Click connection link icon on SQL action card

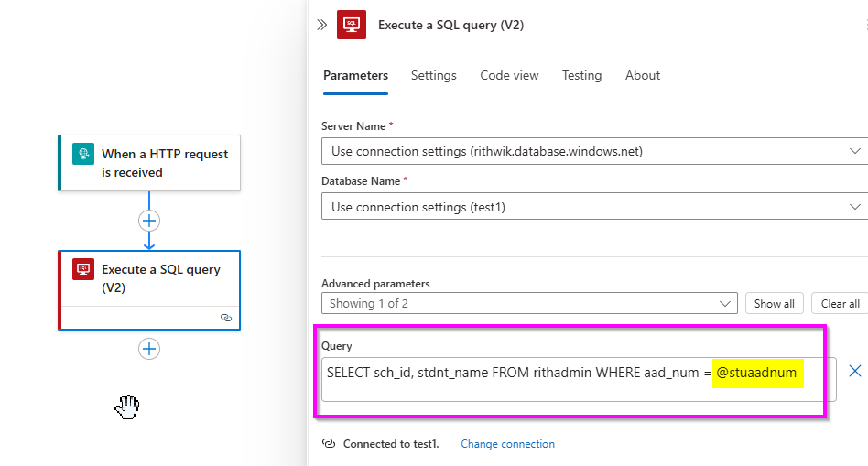pyautogui.click(x=226, y=318)
